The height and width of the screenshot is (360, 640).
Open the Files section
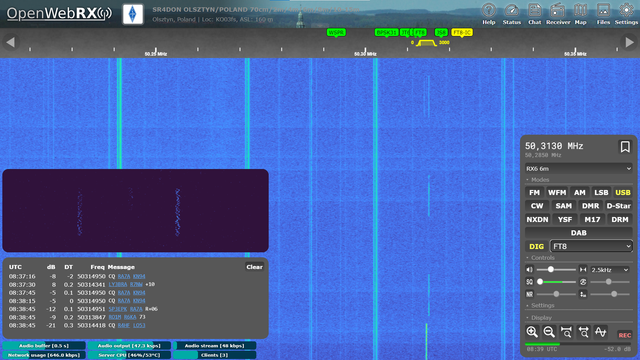click(x=603, y=14)
